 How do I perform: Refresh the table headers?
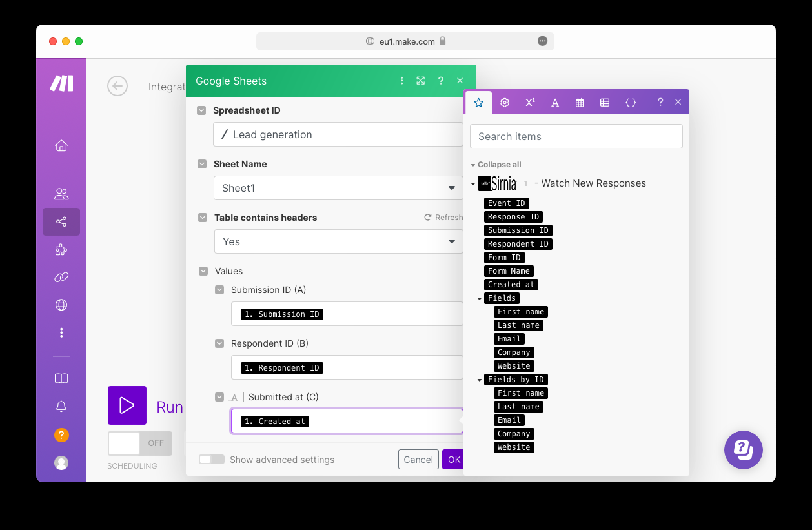[x=443, y=218]
